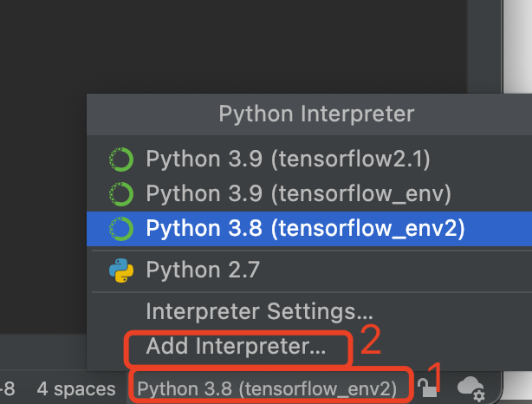
Task: Toggle the read-only lock icon in the status bar
Action: coord(425,388)
